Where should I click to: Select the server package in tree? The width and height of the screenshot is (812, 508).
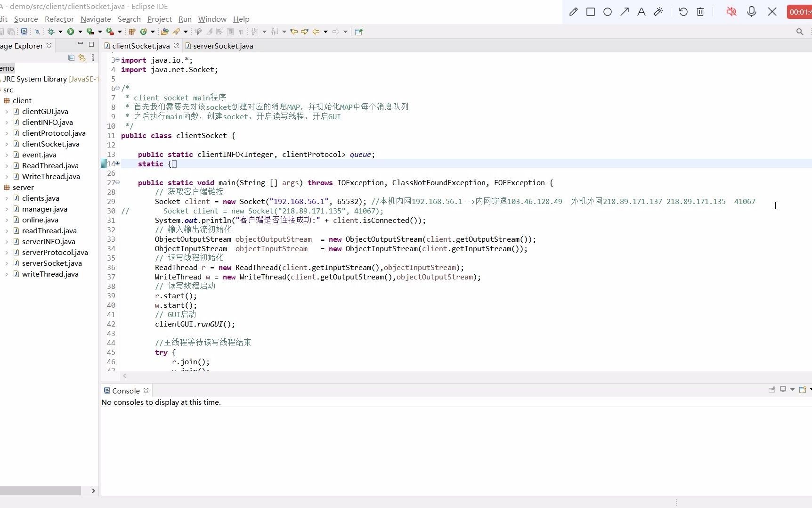(x=23, y=188)
